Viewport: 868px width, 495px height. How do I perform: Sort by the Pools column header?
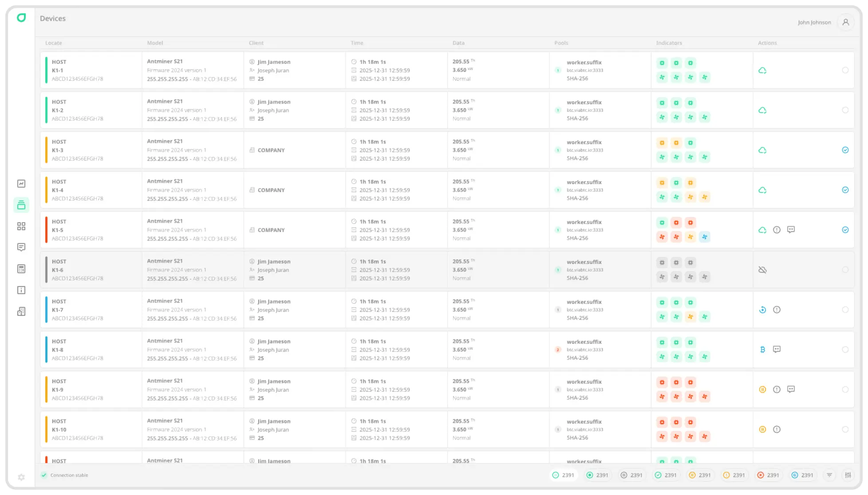pos(561,43)
